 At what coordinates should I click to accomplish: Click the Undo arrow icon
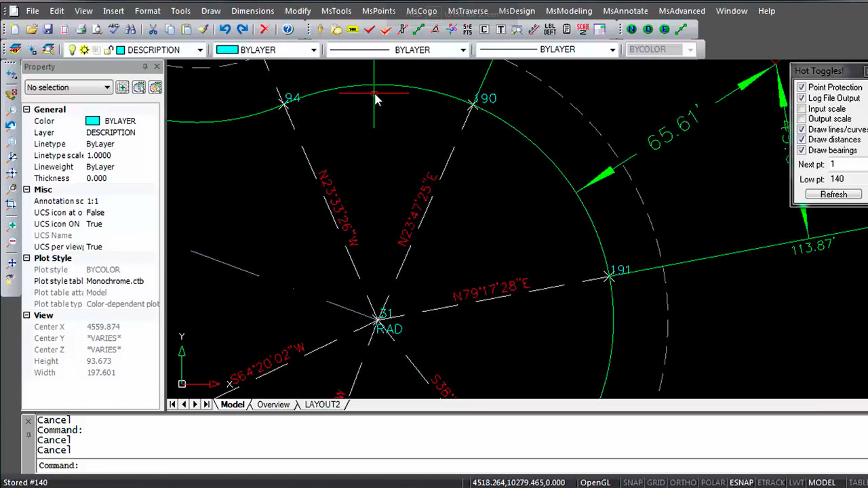click(224, 30)
